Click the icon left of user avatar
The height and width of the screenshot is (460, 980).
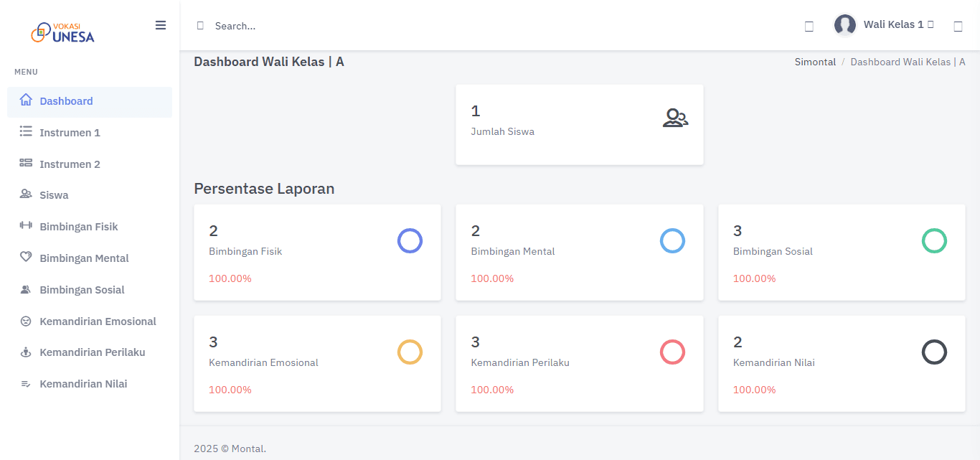809,27
